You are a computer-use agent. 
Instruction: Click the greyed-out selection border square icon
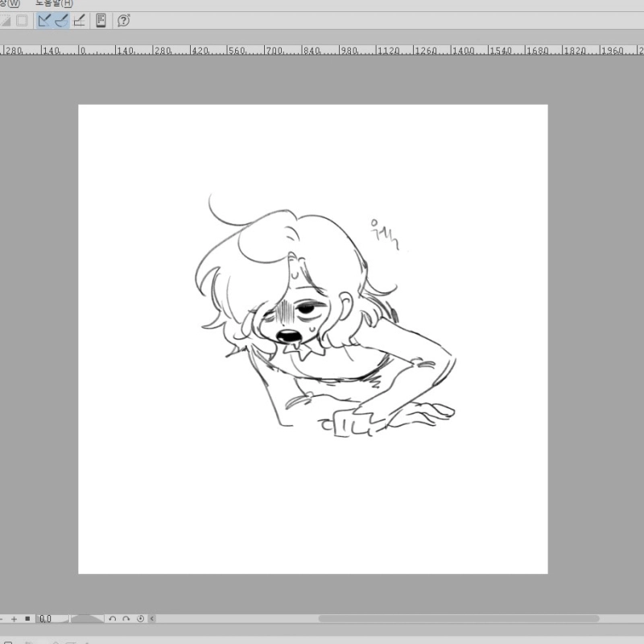pyautogui.click(x=22, y=21)
